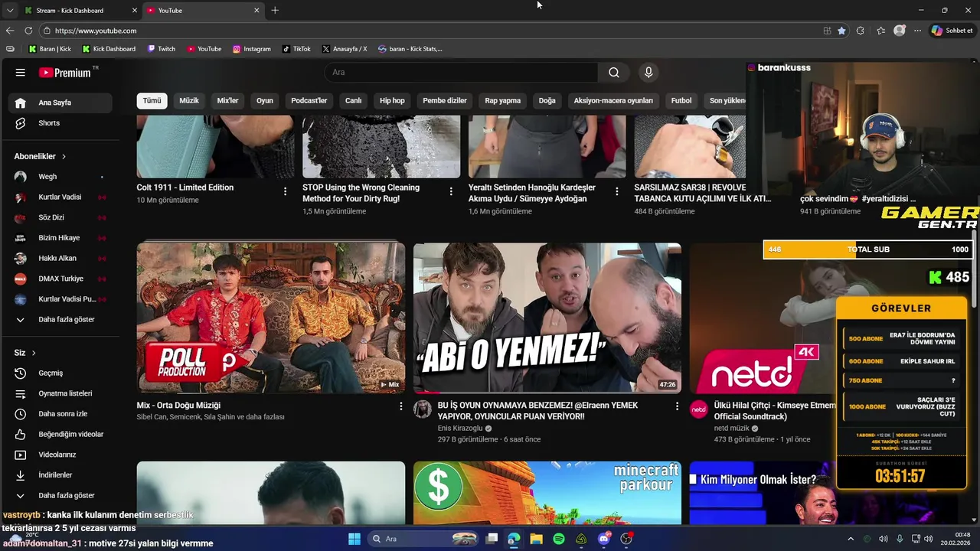Image resolution: width=980 pixels, height=551 pixels.
Task: Select the Mix'ler filter chip
Action: [227, 101]
